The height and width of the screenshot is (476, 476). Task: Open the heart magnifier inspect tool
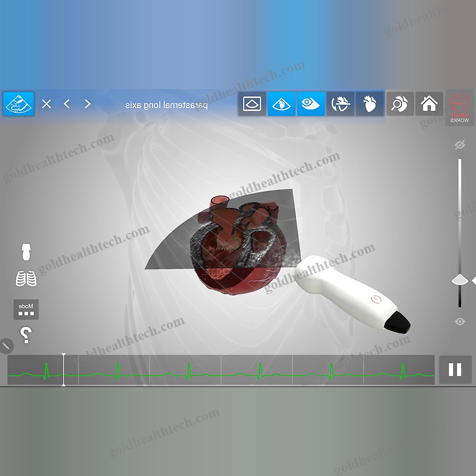(x=400, y=104)
